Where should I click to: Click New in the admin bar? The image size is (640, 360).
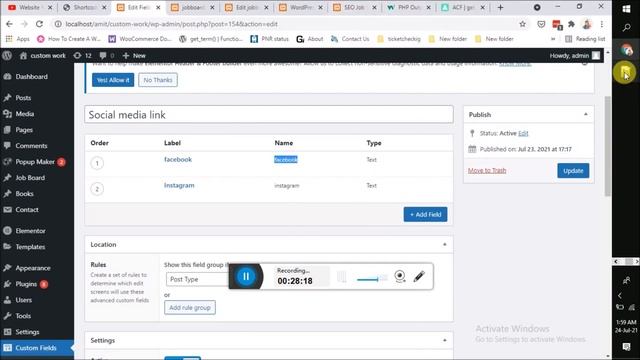point(134,56)
